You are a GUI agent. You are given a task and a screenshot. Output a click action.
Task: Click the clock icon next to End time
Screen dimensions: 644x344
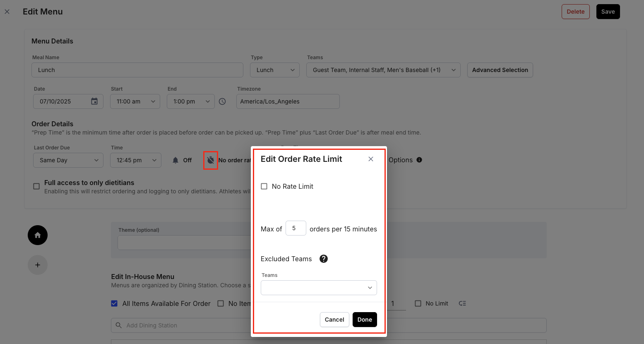coord(222,101)
